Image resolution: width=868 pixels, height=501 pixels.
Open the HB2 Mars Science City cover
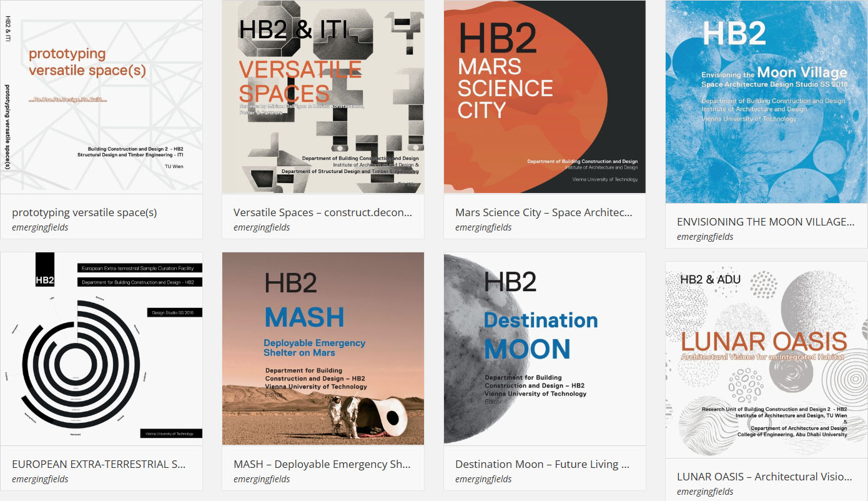[545, 97]
